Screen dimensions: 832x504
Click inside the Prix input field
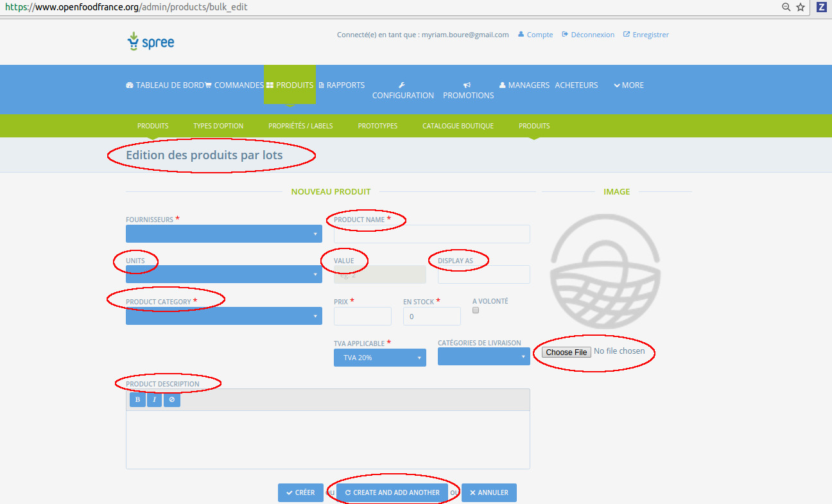coord(362,316)
